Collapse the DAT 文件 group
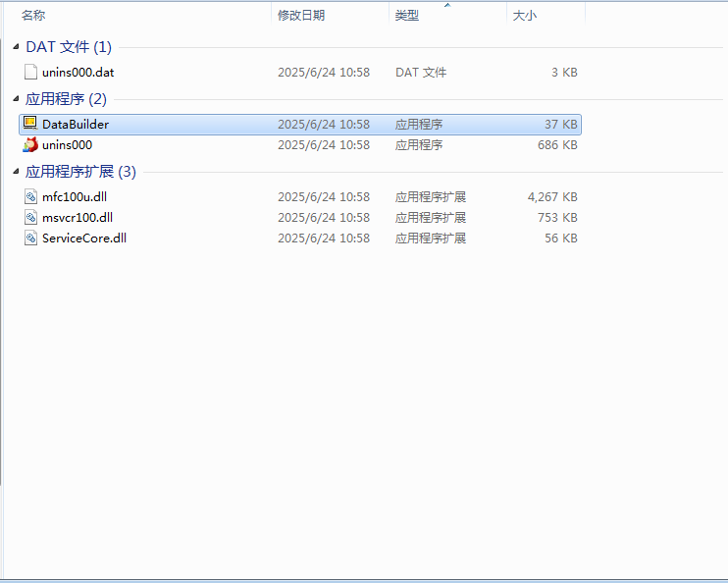Viewport: 728px width, 583px height. [x=16, y=47]
